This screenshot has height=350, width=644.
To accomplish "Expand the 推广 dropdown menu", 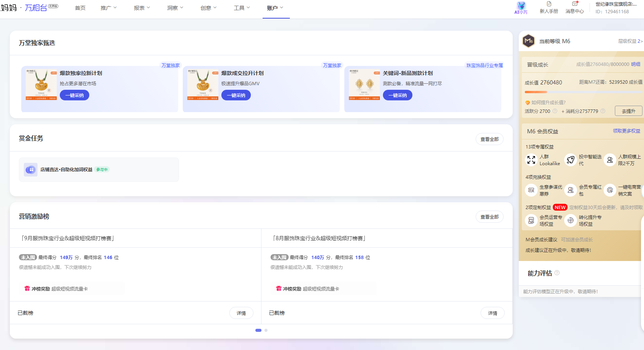I will (109, 8).
